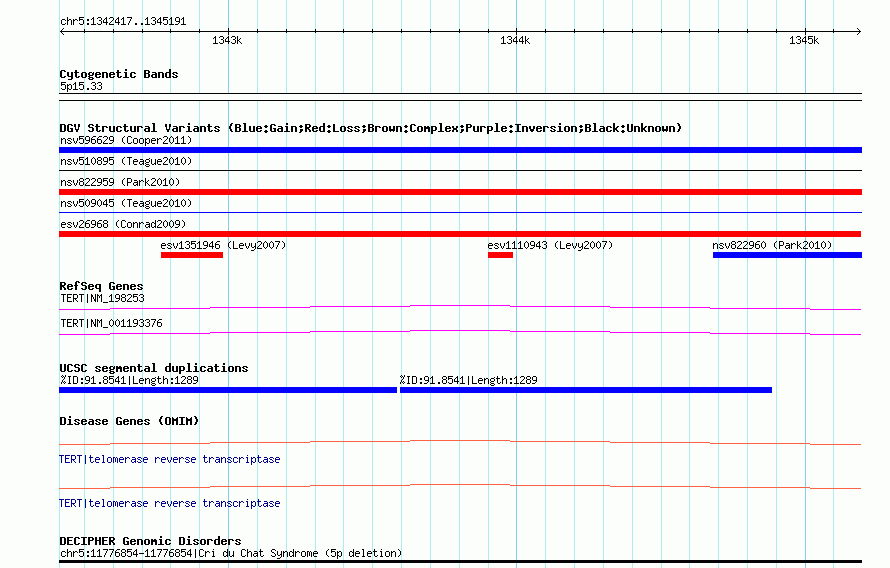Click the nsv822959 (Park2010) label text
This screenshot has width=890, height=568.
point(120,182)
